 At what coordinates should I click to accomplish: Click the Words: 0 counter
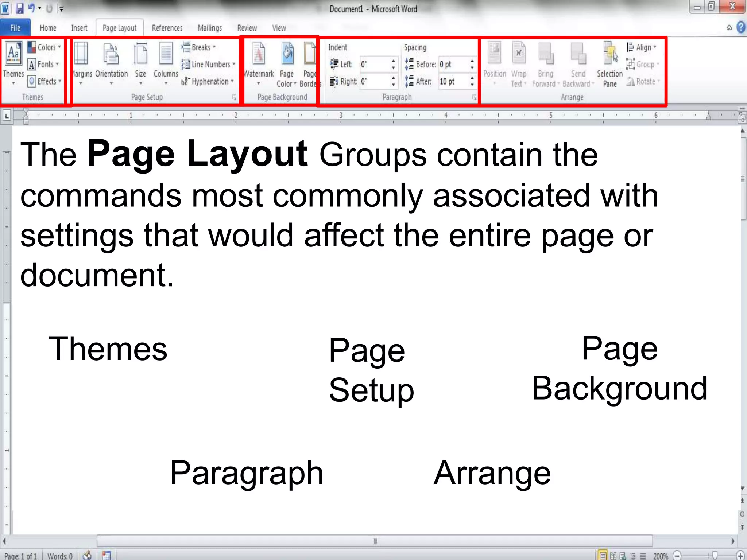point(60,556)
